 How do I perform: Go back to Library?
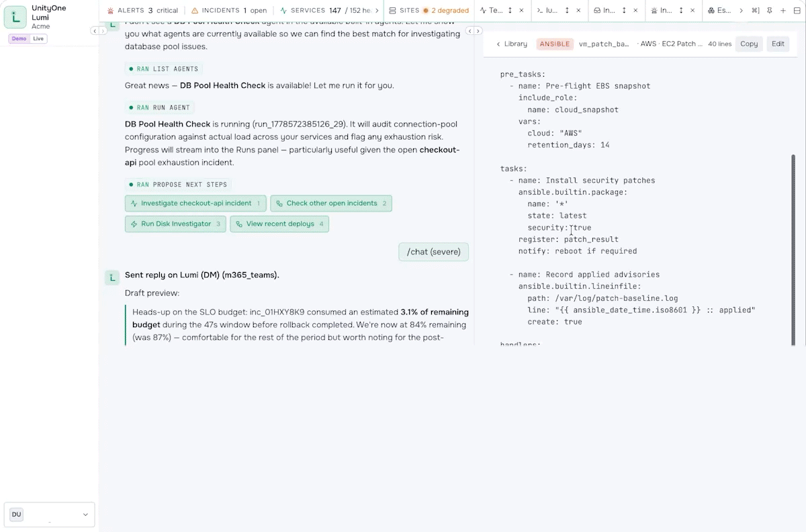512,44
